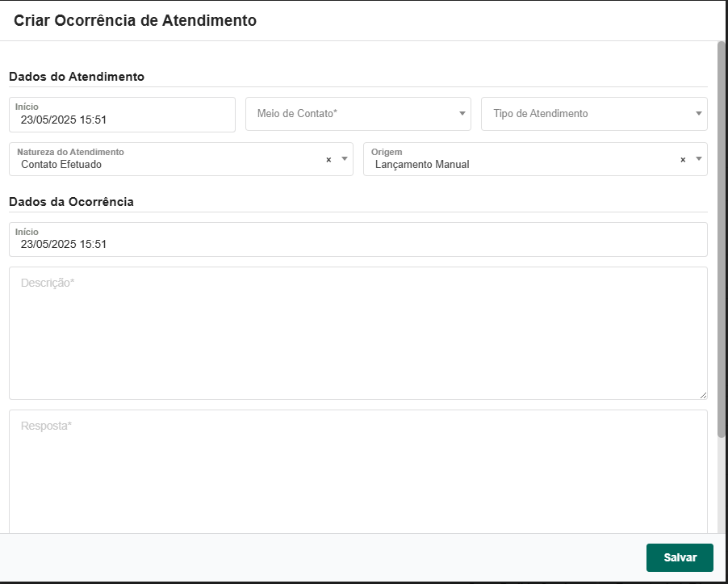Focus the Descrição text area
This screenshot has width=728, height=584.
click(358, 339)
